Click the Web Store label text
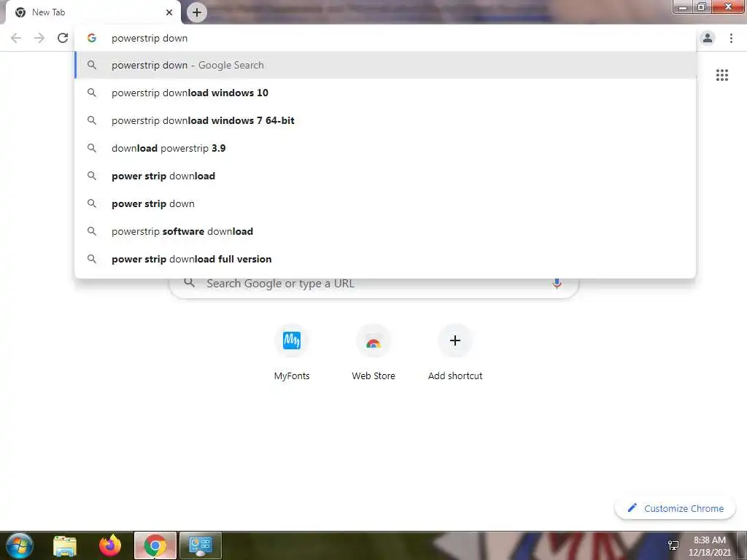 click(x=373, y=376)
